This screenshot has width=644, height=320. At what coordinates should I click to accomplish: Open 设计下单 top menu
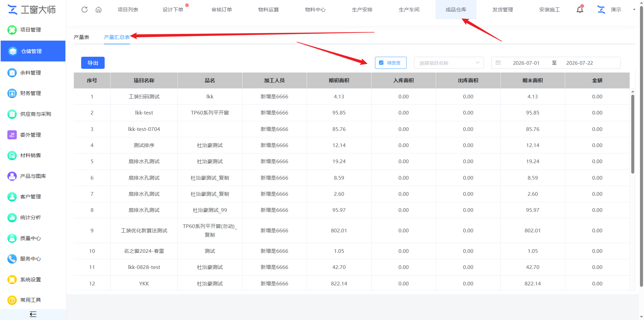[173, 9]
